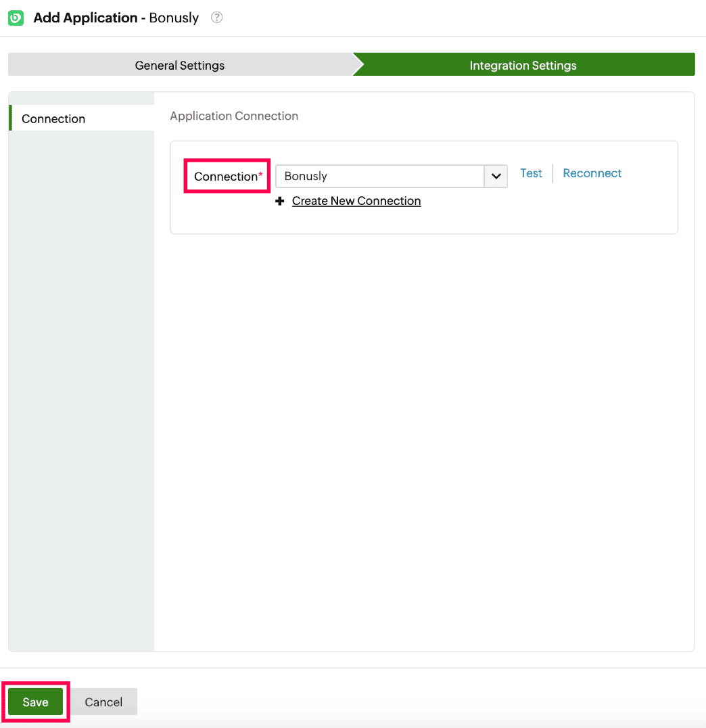Click the Reconnect link

(592, 173)
